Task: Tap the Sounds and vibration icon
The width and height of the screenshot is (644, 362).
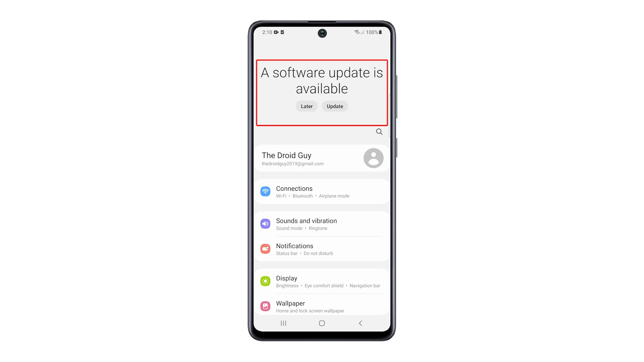Action: point(265,223)
